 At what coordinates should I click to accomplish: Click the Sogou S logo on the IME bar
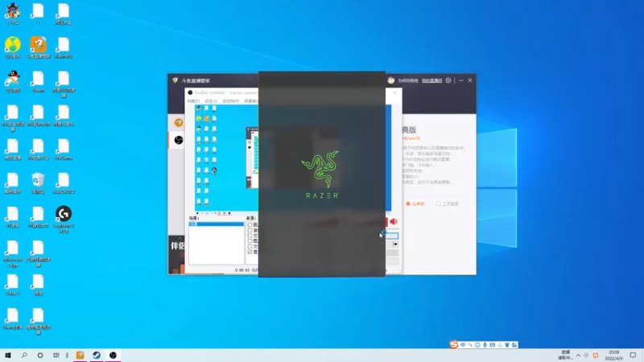pyautogui.click(x=453, y=345)
